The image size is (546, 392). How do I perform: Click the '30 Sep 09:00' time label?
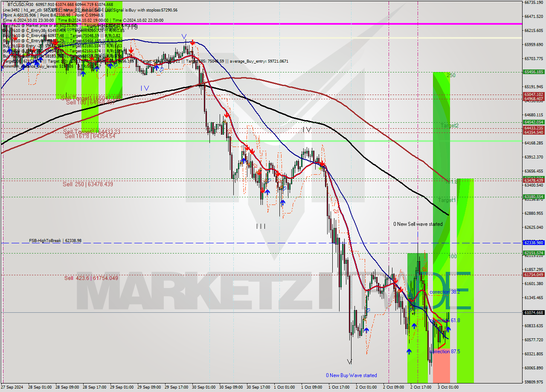(x=231, y=387)
